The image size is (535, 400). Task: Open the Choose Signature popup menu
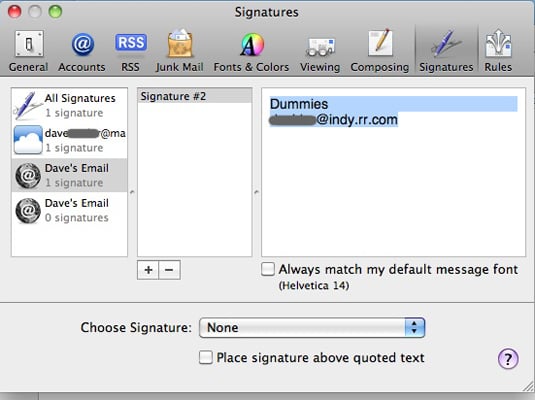click(x=312, y=328)
